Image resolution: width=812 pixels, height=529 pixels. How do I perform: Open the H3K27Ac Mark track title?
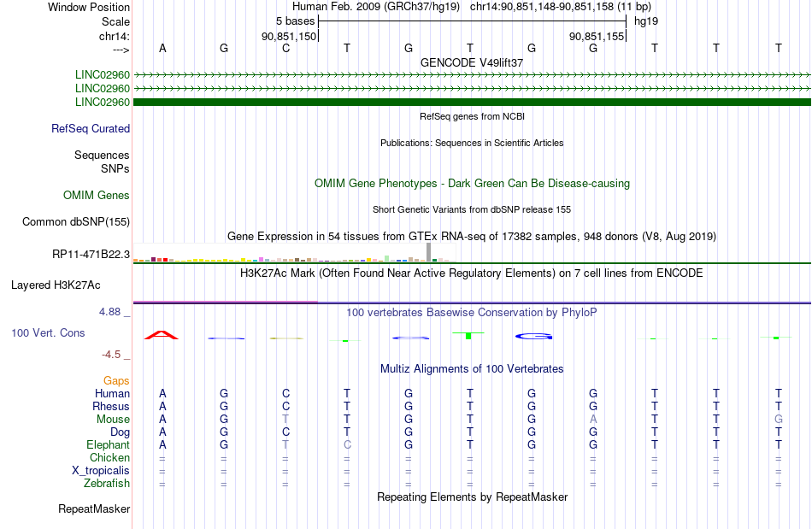[472, 273]
